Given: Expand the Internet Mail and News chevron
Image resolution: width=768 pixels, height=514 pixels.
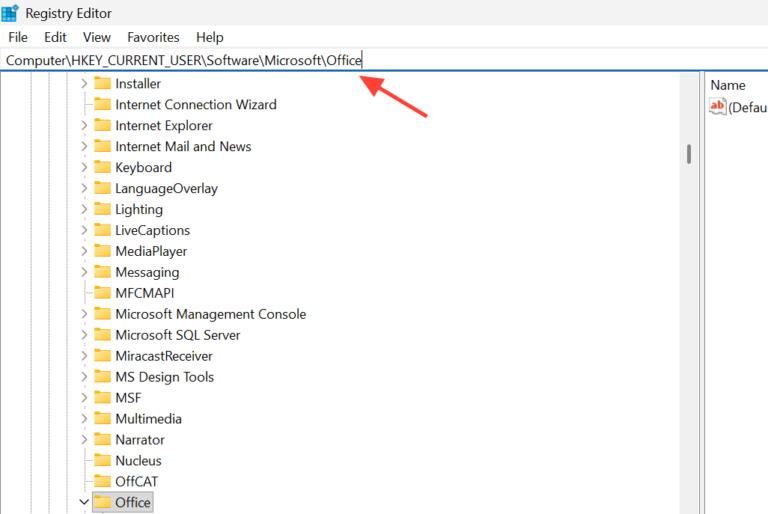Looking at the screenshot, I should coord(84,147).
